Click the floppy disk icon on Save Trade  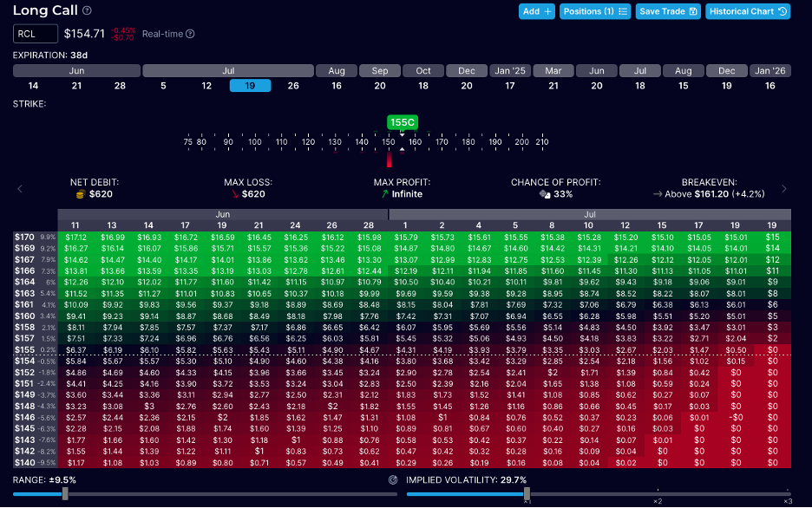[694, 11]
